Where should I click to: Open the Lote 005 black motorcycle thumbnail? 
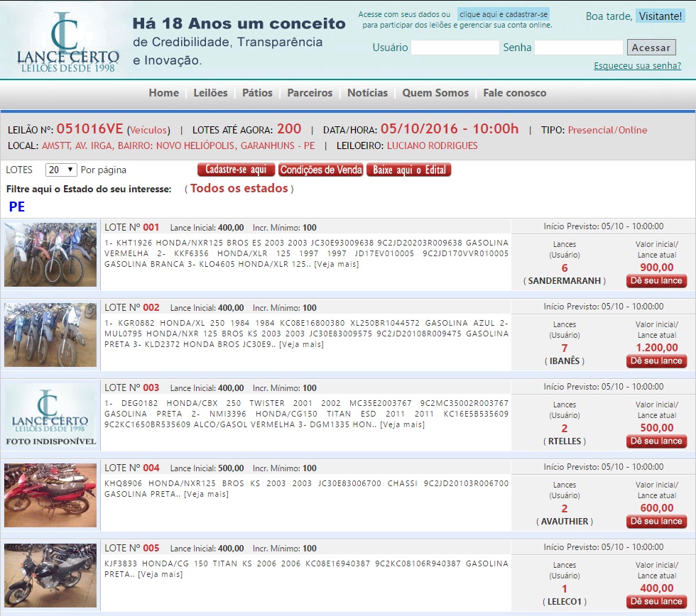click(x=50, y=576)
